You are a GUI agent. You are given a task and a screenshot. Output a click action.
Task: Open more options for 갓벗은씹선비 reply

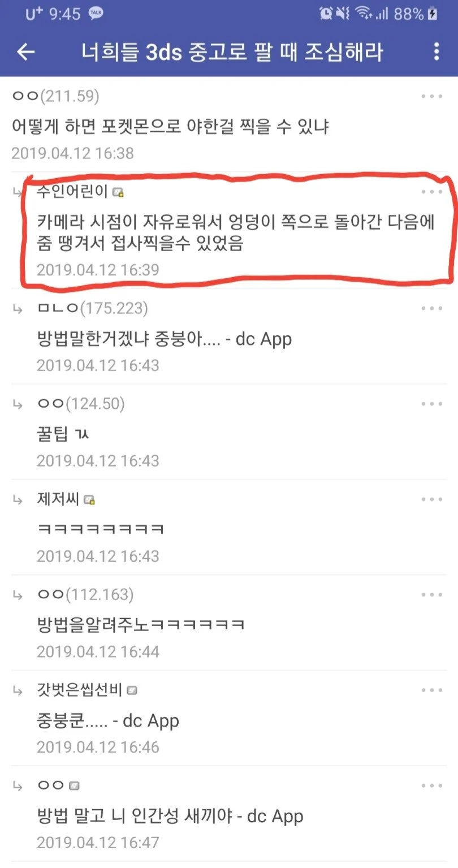click(x=432, y=690)
